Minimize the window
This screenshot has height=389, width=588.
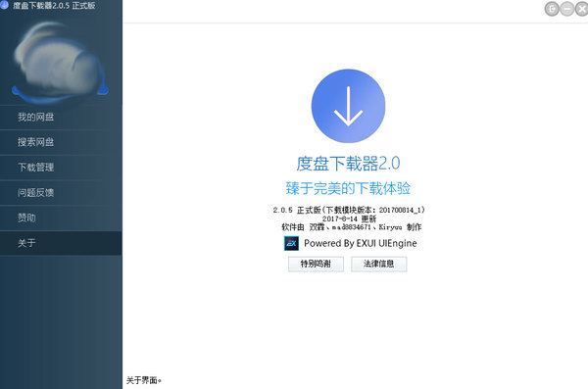[567, 9]
